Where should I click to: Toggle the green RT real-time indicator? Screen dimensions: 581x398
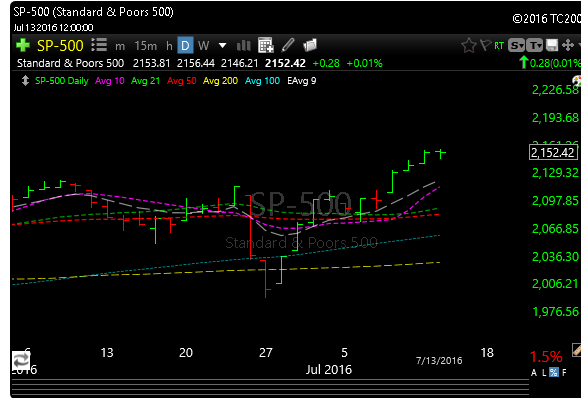point(499,46)
